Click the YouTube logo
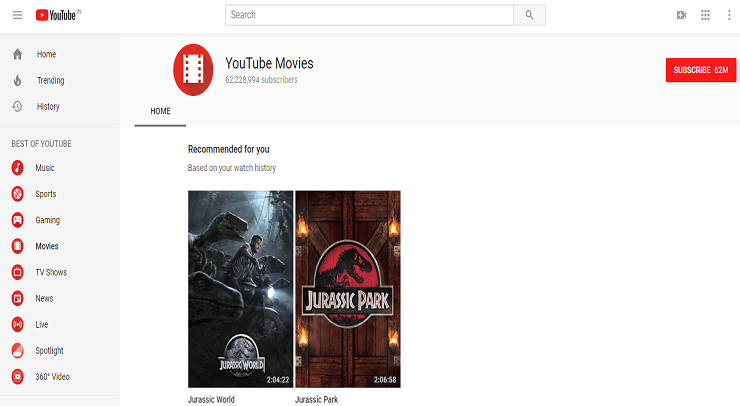This screenshot has width=740, height=406. pyautogui.click(x=58, y=15)
